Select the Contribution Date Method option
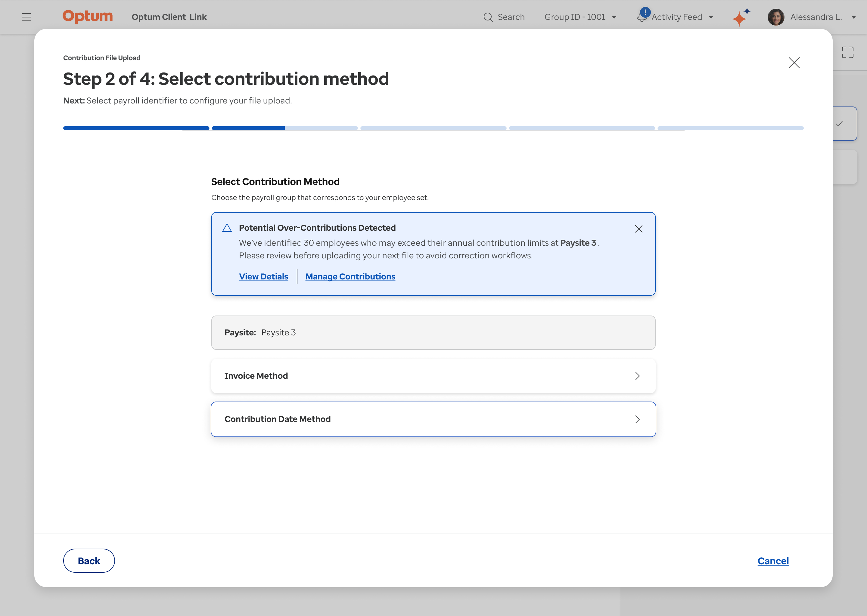The height and width of the screenshot is (616, 867). (433, 419)
